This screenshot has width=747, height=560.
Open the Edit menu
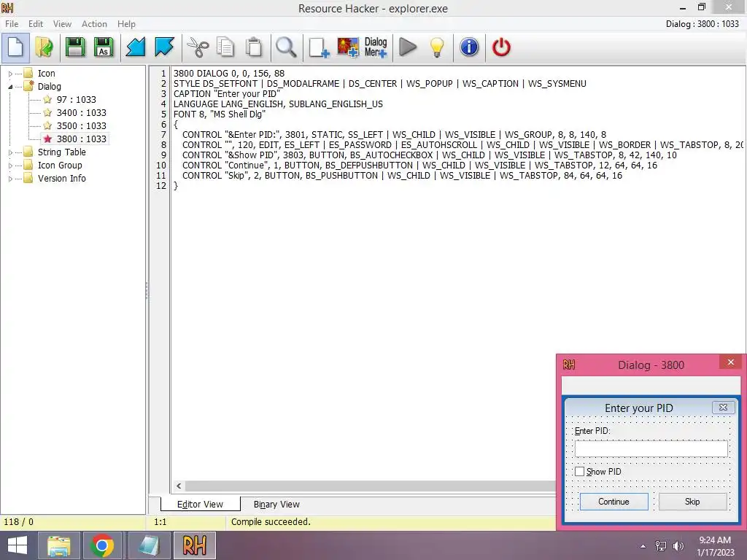tap(36, 24)
